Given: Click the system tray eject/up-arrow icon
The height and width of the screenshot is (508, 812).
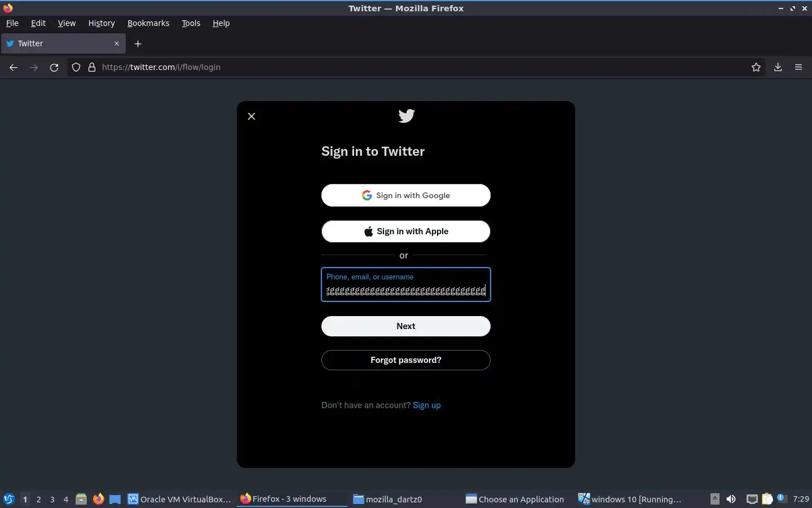Looking at the screenshot, I should [715, 499].
